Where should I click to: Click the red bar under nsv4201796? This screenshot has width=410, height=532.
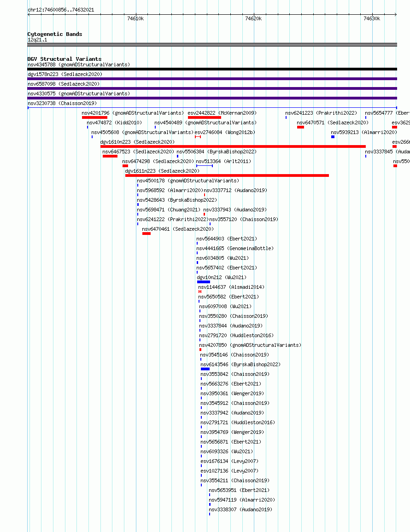point(95,117)
